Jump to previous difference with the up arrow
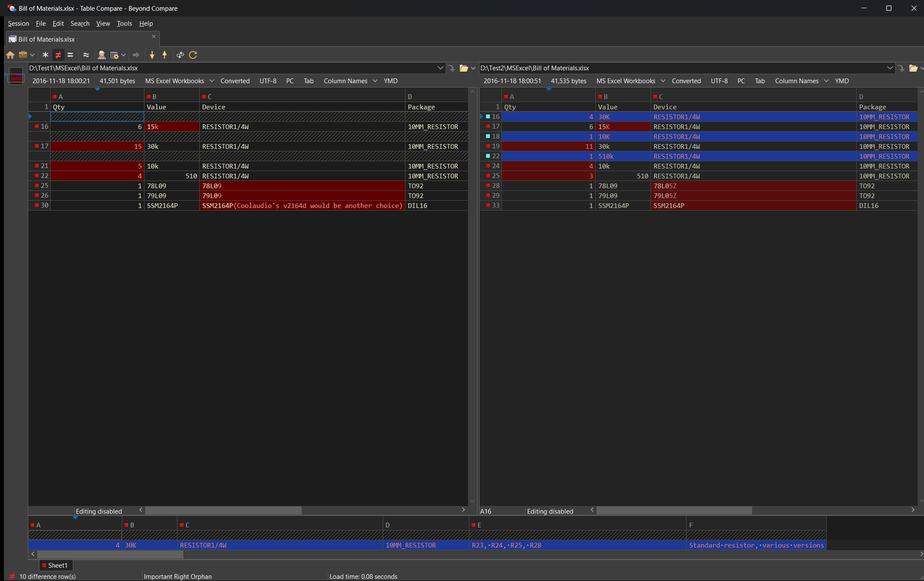Viewport: 924px width, 581px height. (x=165, y=55)
